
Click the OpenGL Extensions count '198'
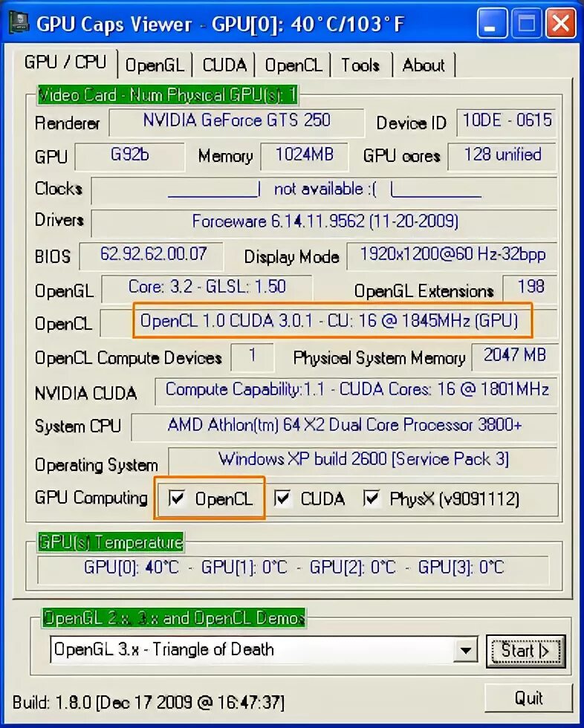click(531, 288)
